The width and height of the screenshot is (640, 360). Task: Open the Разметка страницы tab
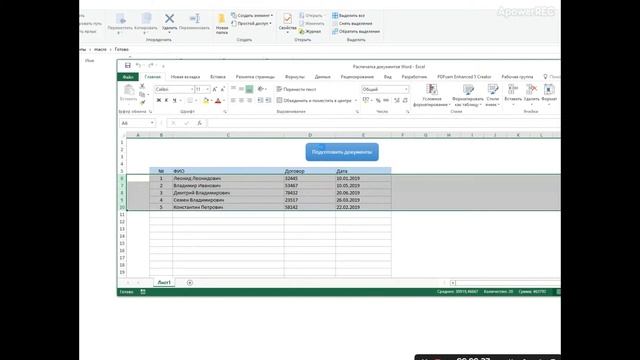[255, 77]
